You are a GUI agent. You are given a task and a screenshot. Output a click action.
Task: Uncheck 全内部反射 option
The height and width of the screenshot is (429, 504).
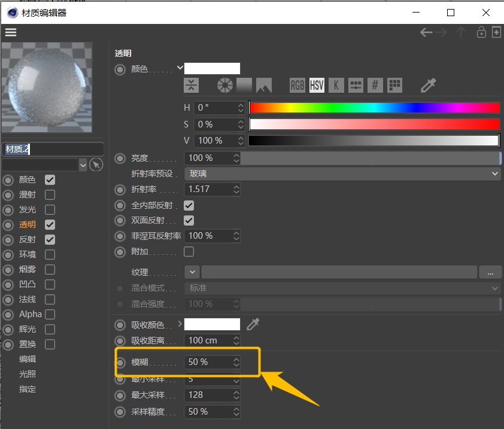(189, 205)
